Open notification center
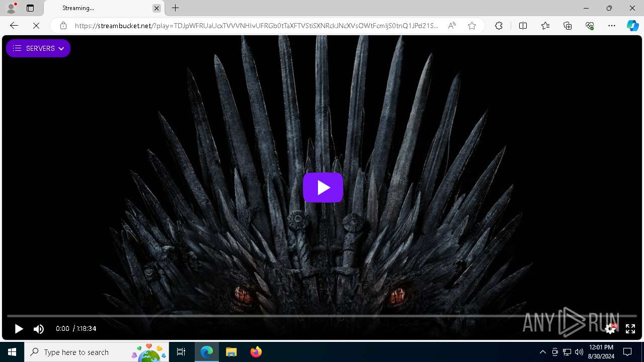The width and height of the screenshot is (644, 362). coord(627,352)
